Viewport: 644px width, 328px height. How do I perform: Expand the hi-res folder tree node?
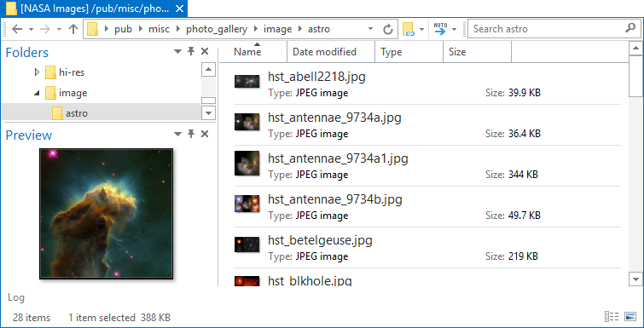point(37,72)
